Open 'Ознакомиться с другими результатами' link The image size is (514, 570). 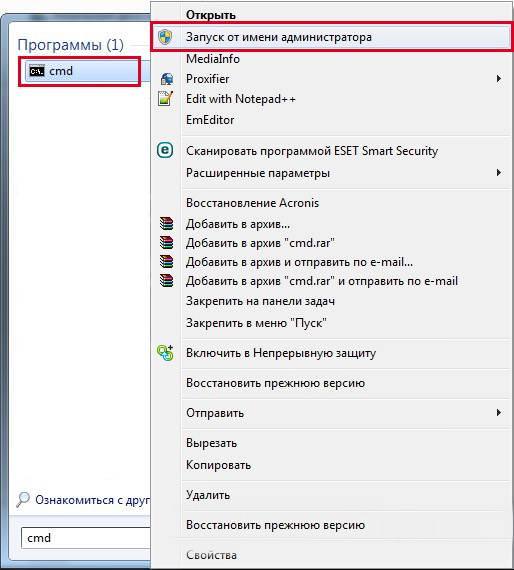tap(92, 500)
